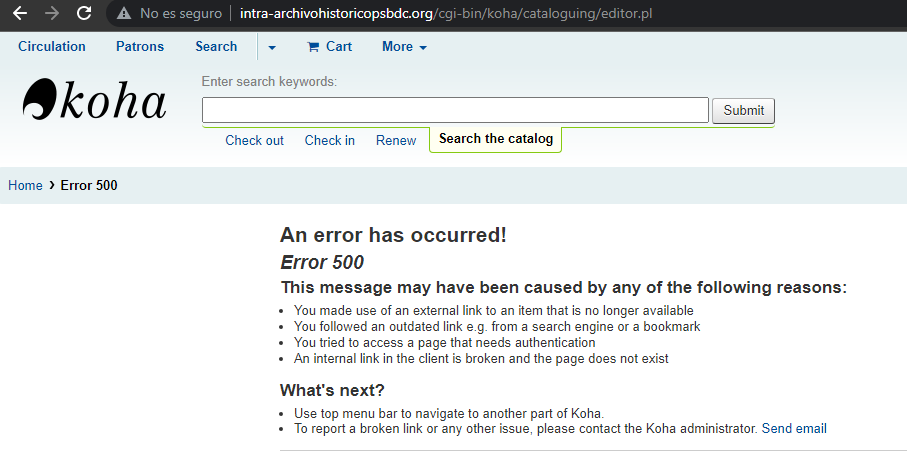This screenshot has height=462, width=907.
Task: Click the Send email link
Action: 794,429
